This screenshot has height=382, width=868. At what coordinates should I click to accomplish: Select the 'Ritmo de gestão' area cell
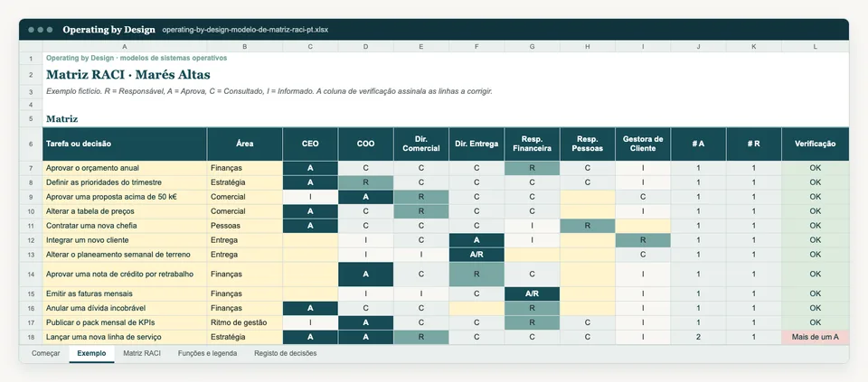click(x=245, y=322)
